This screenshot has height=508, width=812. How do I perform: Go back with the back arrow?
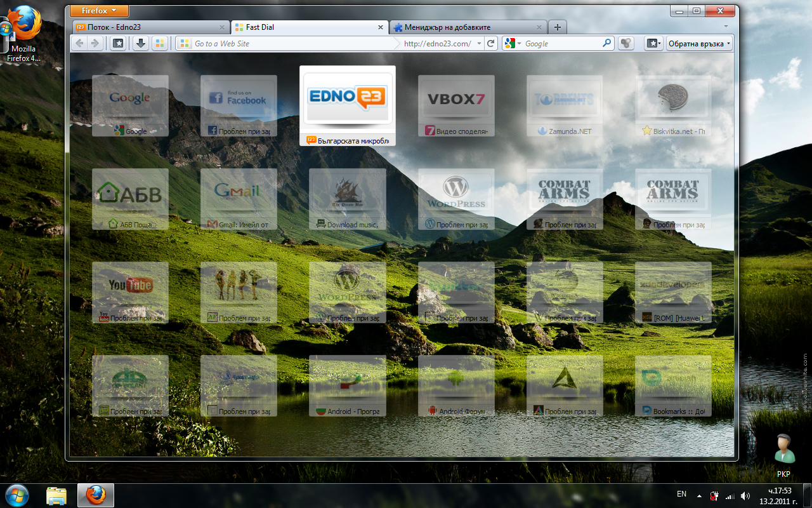pos(79,43)
